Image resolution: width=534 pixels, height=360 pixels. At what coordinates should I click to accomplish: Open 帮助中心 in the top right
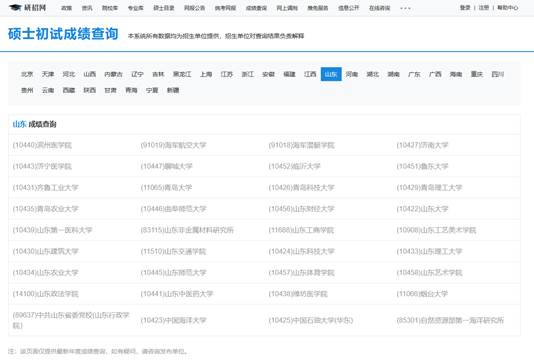(508, 7)
